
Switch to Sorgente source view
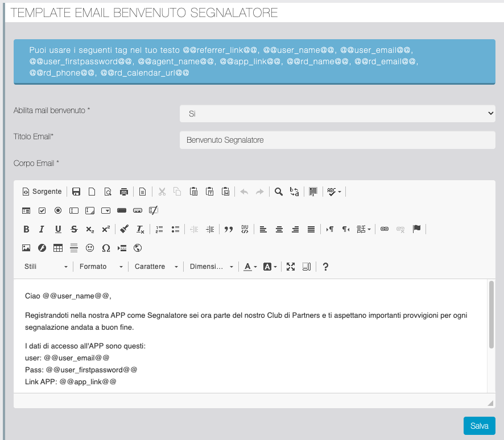pyautogui.click(x=42, y=192)
